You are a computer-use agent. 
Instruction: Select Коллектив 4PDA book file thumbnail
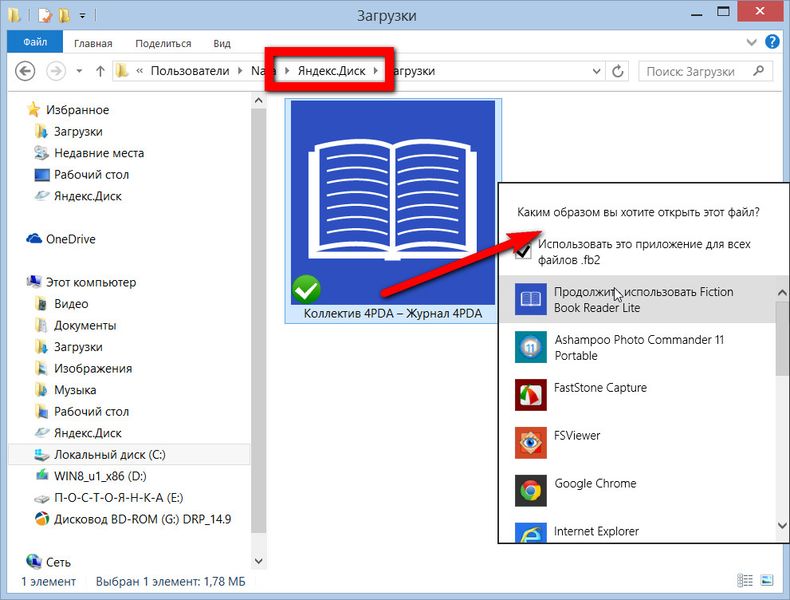tap(393, 203)
